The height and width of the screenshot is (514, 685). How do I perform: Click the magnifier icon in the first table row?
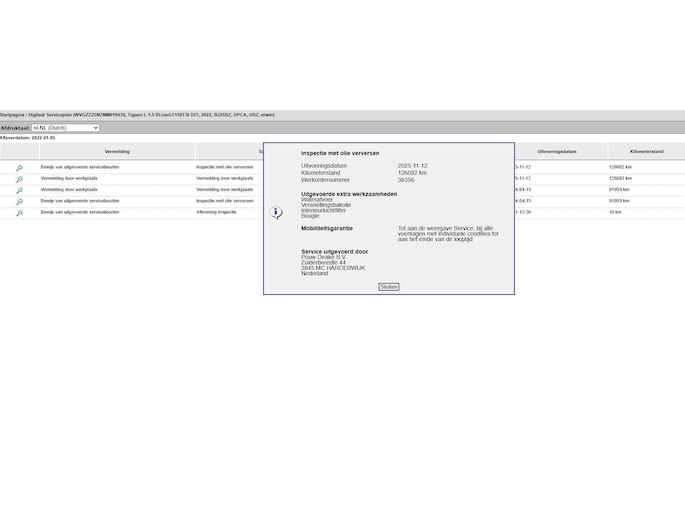[x=19, y=167]
